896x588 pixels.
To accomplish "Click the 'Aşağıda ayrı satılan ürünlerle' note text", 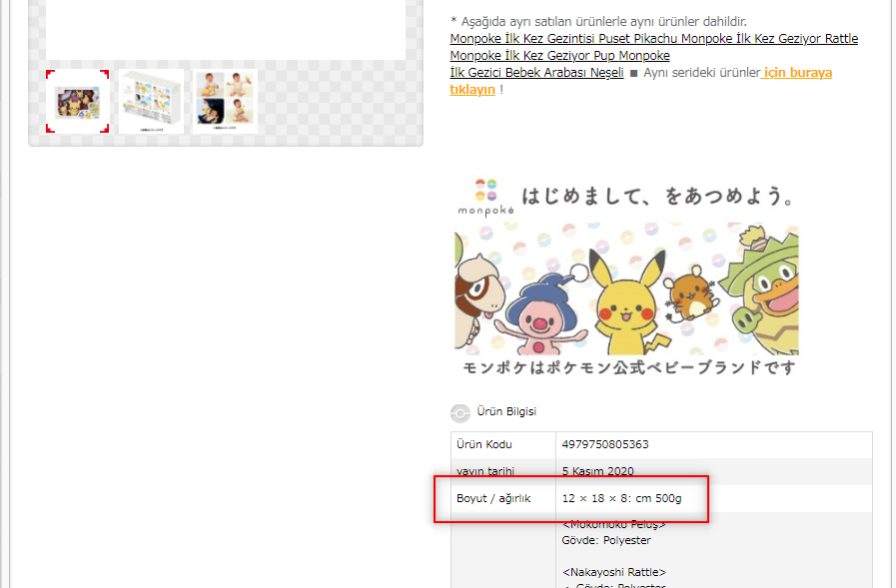I will pos(598,22).
